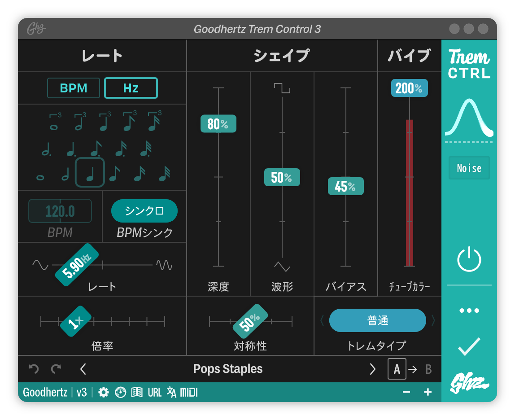Select the triplet quarter note division
The width and height of the screenshot is (515, 420).
pos(105,122)
